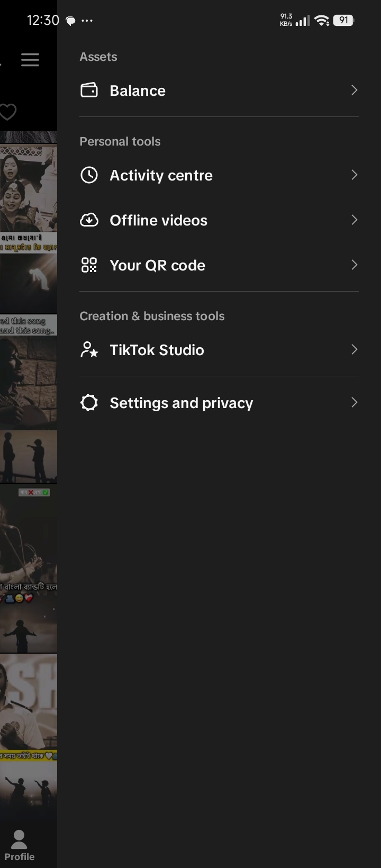Tap the Balance wallet icon
Viewport: 381px width, 868px height.
pos(89,91)
